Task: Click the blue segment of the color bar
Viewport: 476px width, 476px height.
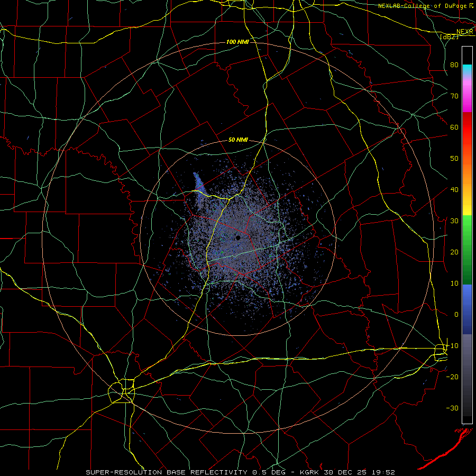Action: (467, 309)
